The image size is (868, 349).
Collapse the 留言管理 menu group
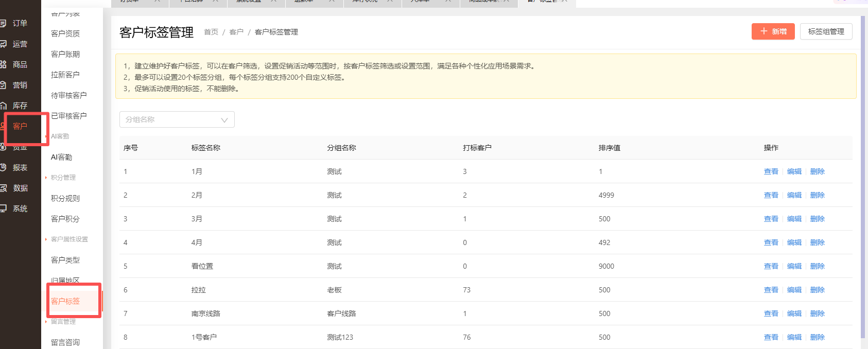click(63, 322)
